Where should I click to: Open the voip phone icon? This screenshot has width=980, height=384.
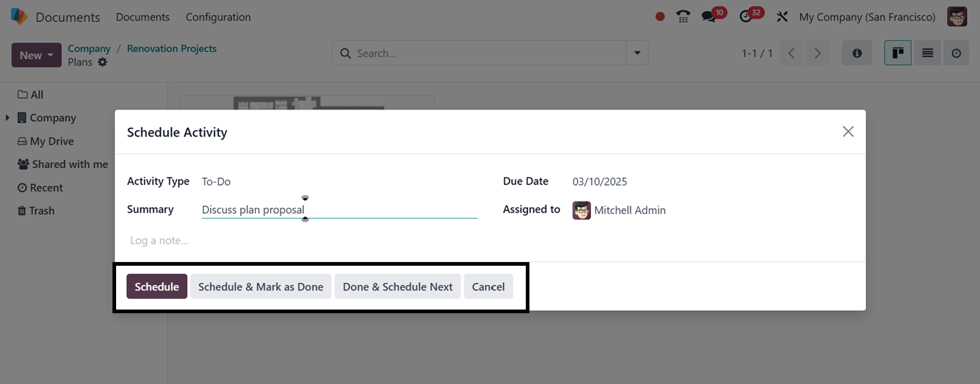point(684,17)
